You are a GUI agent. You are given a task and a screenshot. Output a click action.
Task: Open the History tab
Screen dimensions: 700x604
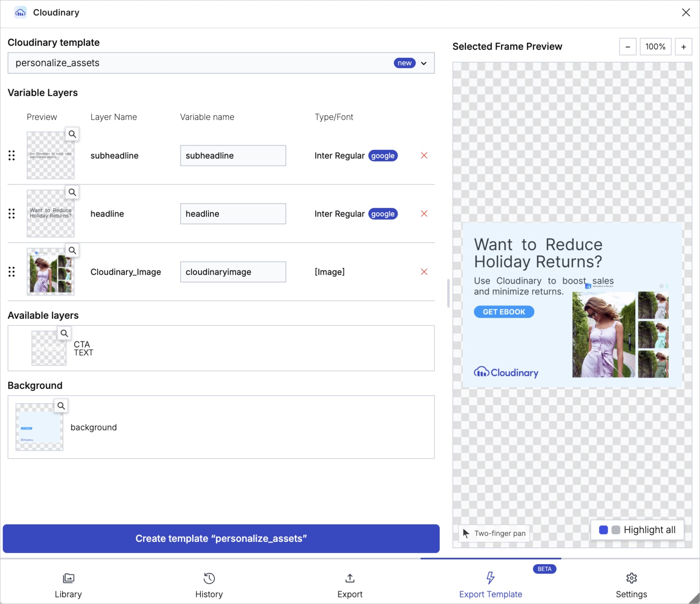coord(209,586)
